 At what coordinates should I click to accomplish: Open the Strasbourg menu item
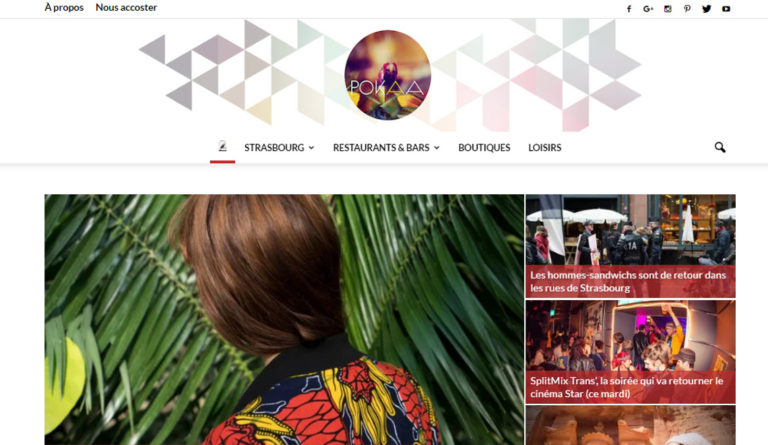pos(274,147)
